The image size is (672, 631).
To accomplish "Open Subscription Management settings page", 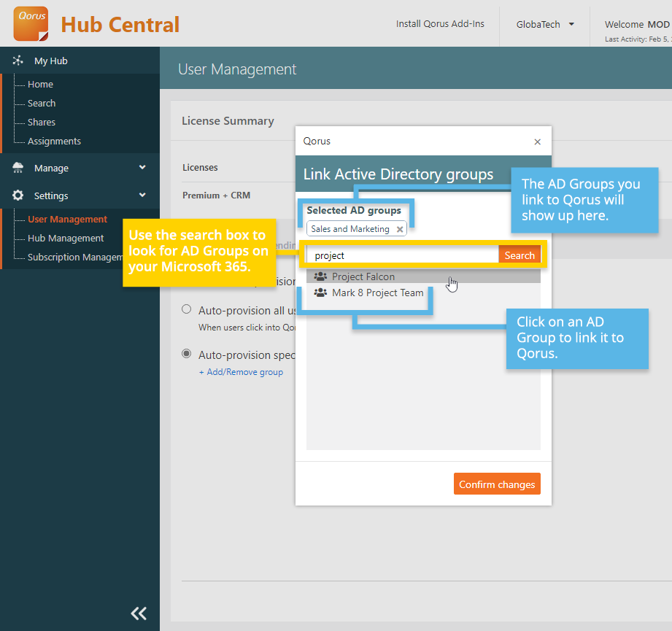I will pos(75,257).
